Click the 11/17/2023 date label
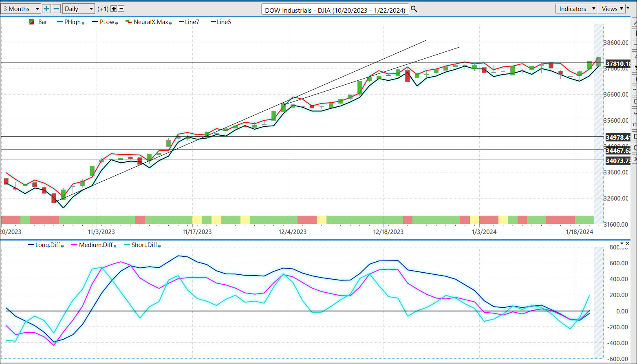The height and width of the screenshot is (364, 637). coord(197,232)
